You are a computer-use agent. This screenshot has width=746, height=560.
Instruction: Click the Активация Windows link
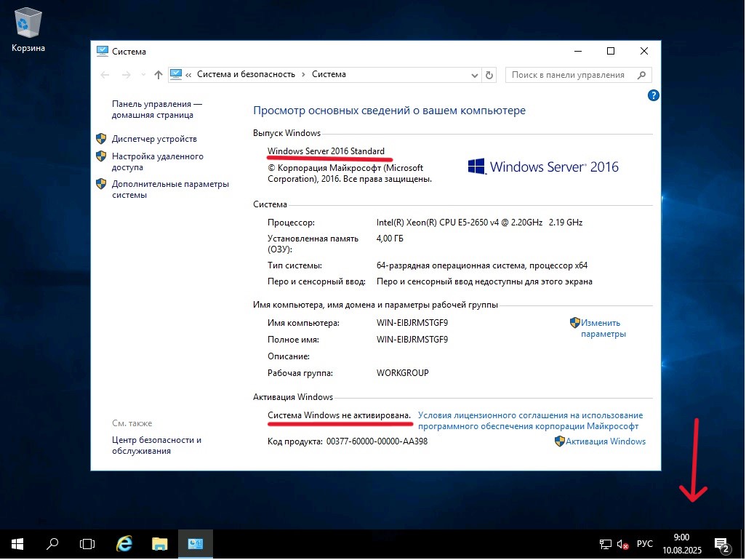(x=605, y=441)
